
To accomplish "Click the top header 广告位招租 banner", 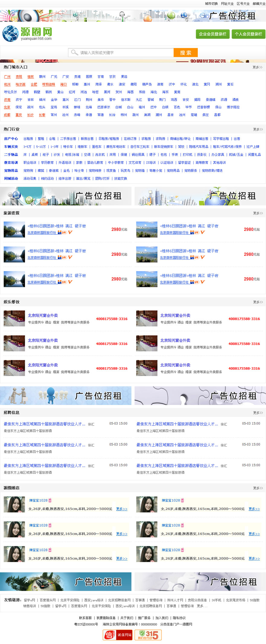I will tap(133, 16).
